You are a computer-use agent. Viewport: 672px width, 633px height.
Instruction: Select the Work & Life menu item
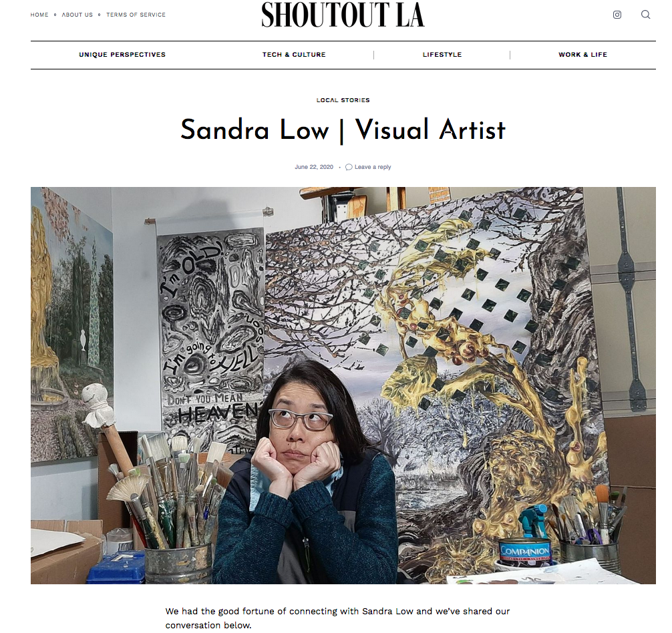tap(582, 54)
